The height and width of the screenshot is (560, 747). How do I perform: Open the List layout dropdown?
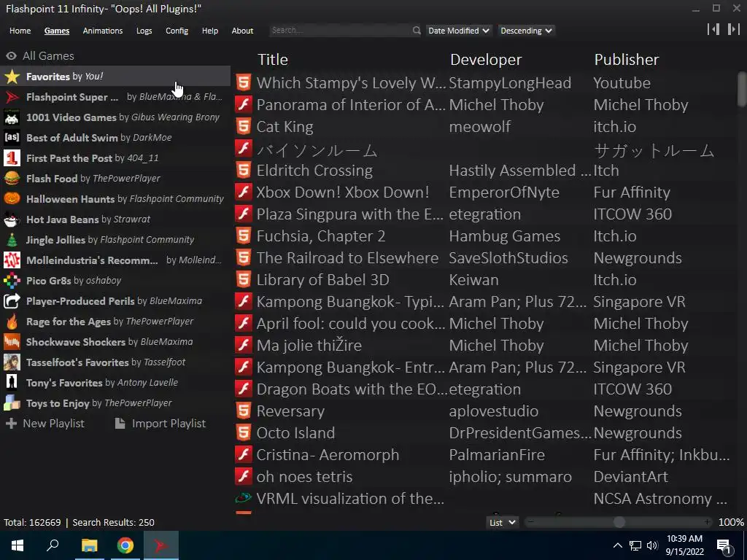(502, 522)
